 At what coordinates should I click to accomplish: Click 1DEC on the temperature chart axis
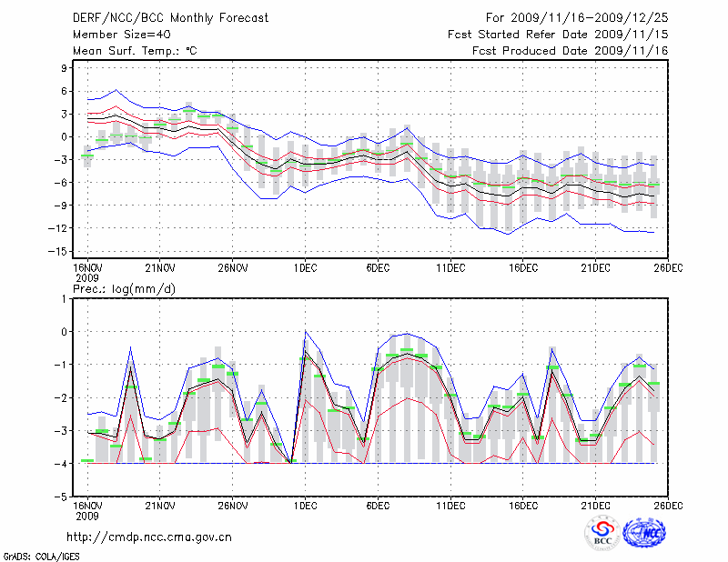305,266
